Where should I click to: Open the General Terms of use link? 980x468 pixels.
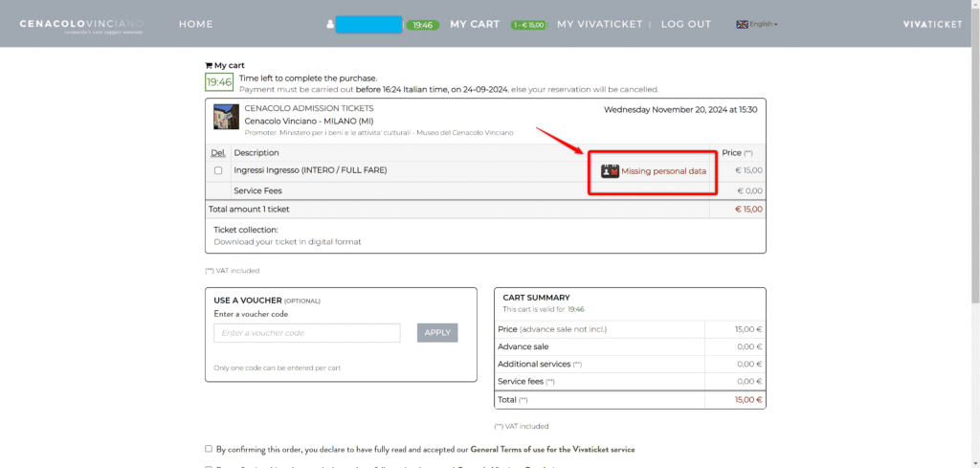(x=552, y=449)
